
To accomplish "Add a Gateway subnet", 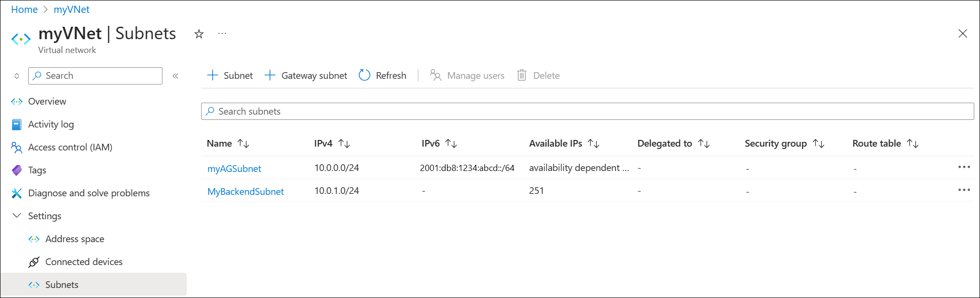I will [306, 75].
